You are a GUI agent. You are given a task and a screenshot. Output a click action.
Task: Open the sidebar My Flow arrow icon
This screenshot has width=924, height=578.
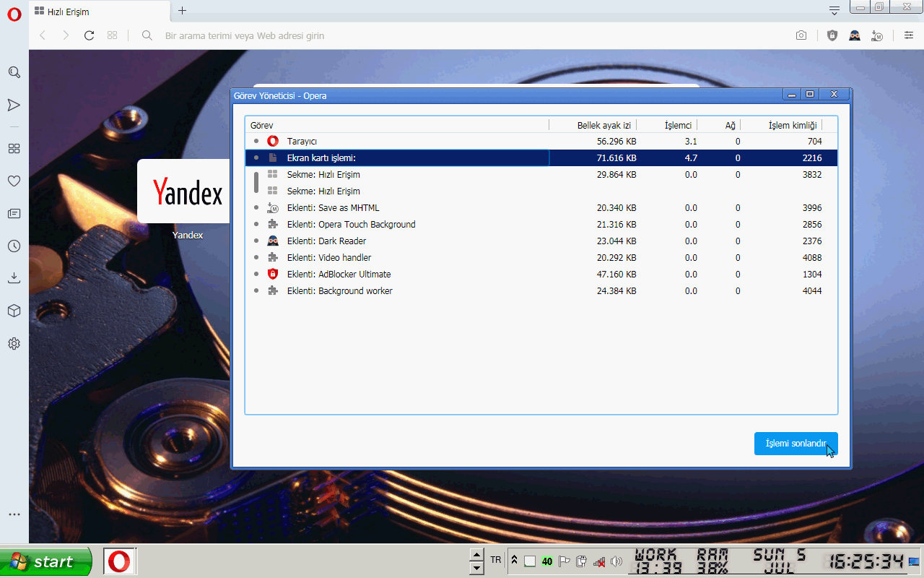pos(14,105)
